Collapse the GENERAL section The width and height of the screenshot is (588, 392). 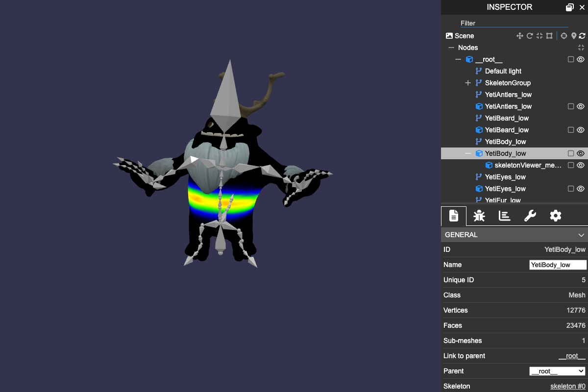[x=581, y=235]
